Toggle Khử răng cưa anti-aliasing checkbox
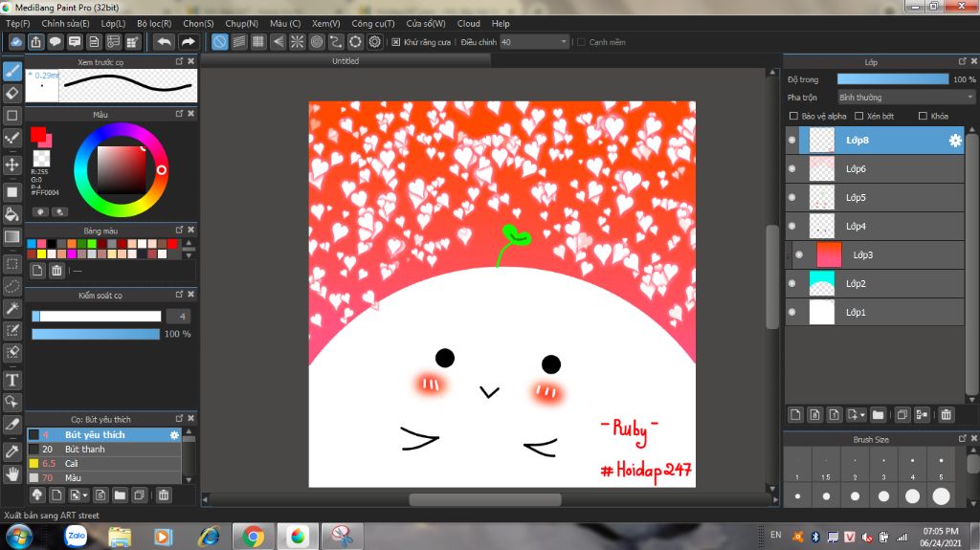The width and height of the screenshot is (980, 550). [395, 42]
